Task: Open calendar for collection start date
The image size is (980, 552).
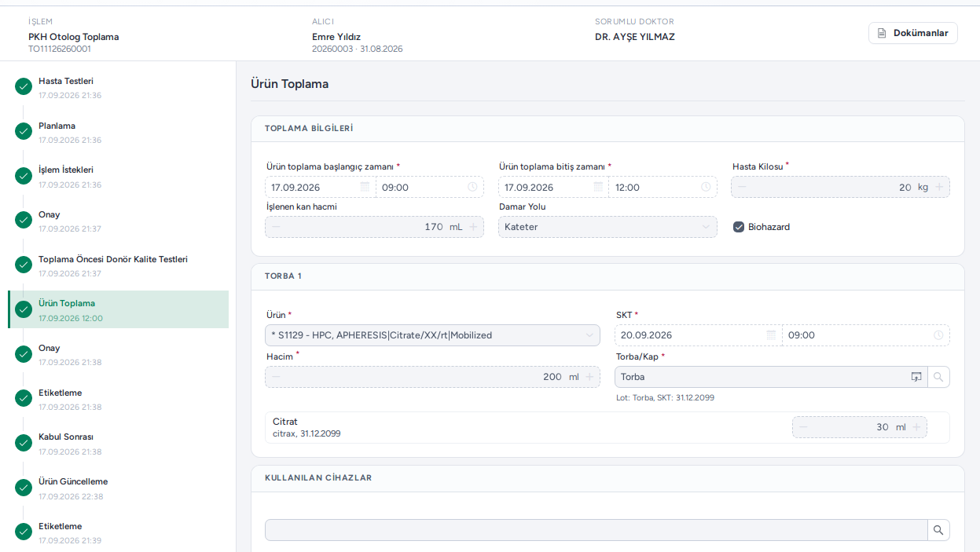Action: pyautogui.click(x=365, y=187)
